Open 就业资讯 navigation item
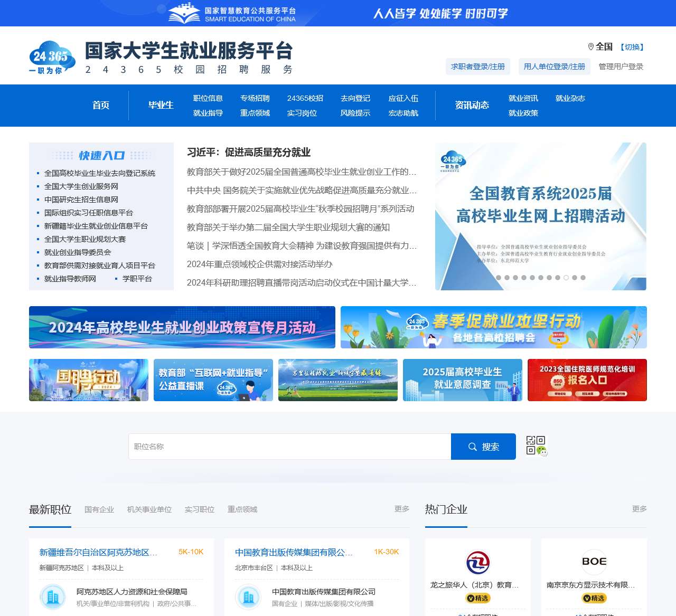 click(x=523, y=98)
